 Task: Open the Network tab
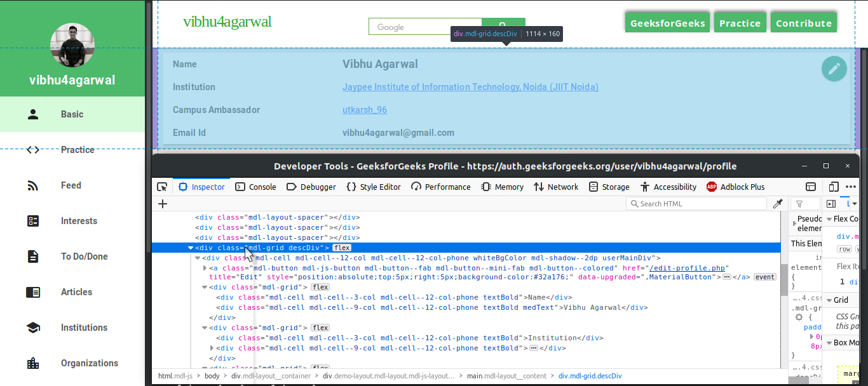(556, 187)
